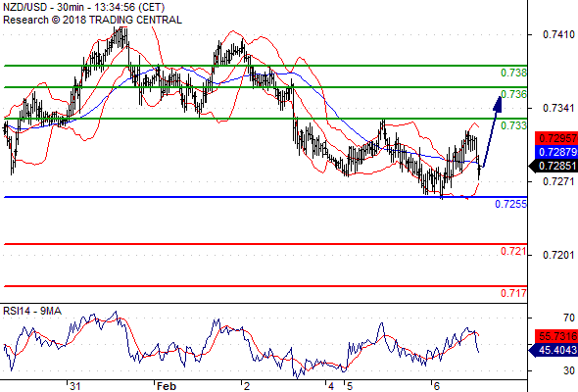
Task: Click the red 0.721 support label
Action: (513, 252)
